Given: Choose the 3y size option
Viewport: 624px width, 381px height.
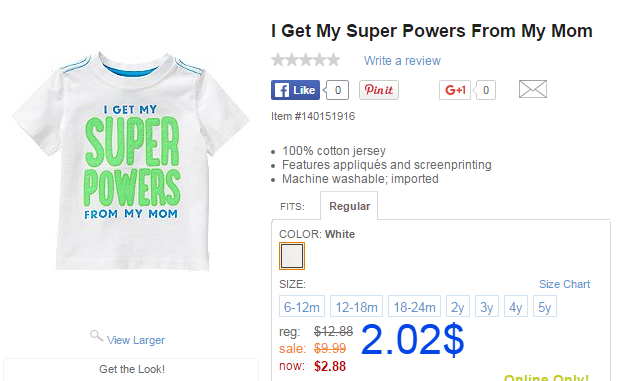Looking at the screenshot, I should [487, 307].
